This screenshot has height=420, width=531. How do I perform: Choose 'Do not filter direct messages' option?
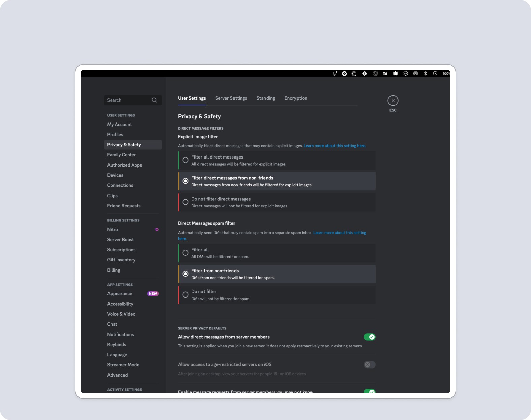coord(277,202)
